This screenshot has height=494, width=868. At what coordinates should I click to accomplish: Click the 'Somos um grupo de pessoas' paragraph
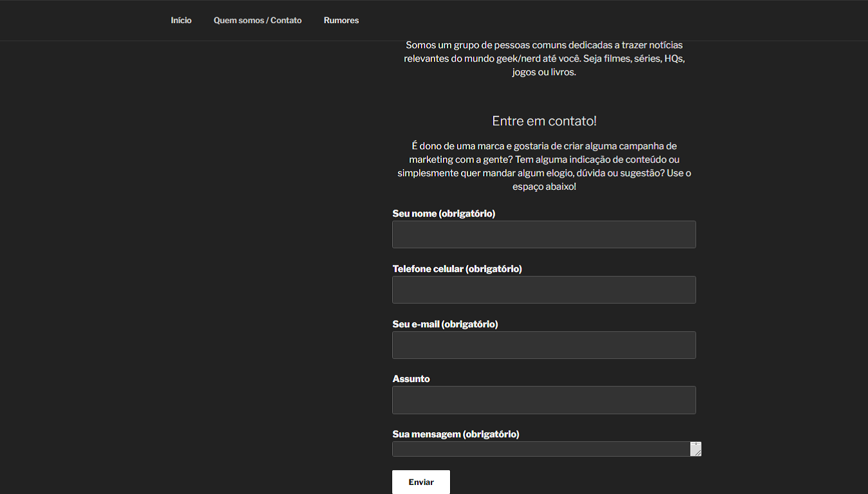coord(544,59)
